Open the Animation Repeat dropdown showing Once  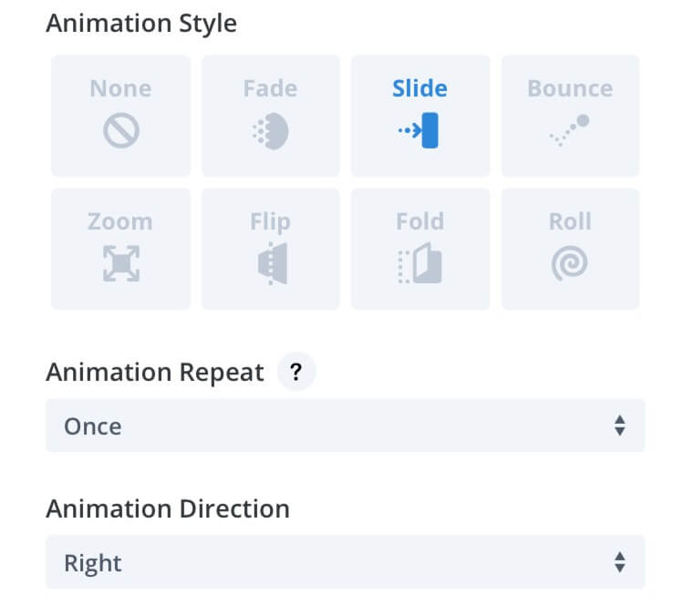click(x=346, y=426)
